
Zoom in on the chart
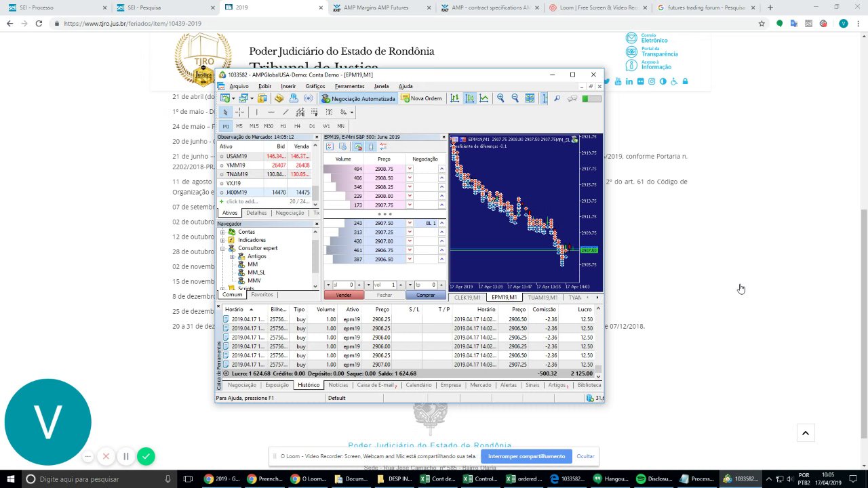click(x=500, y=98)
